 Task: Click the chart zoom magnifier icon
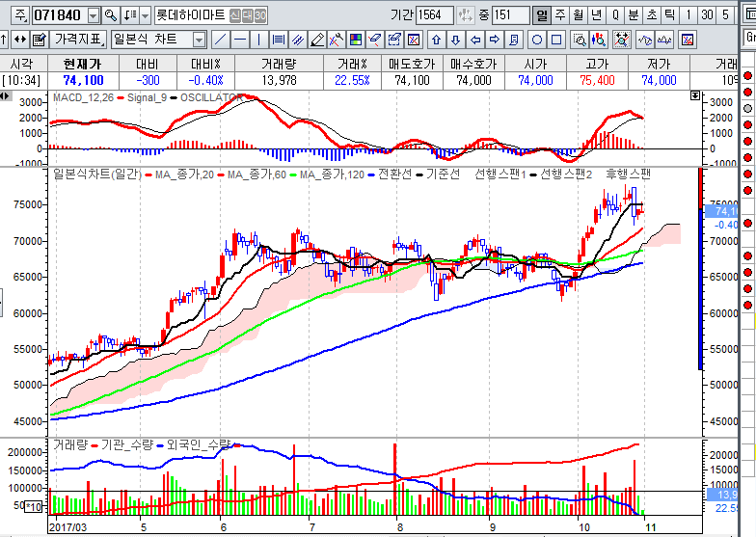[580, 40]
